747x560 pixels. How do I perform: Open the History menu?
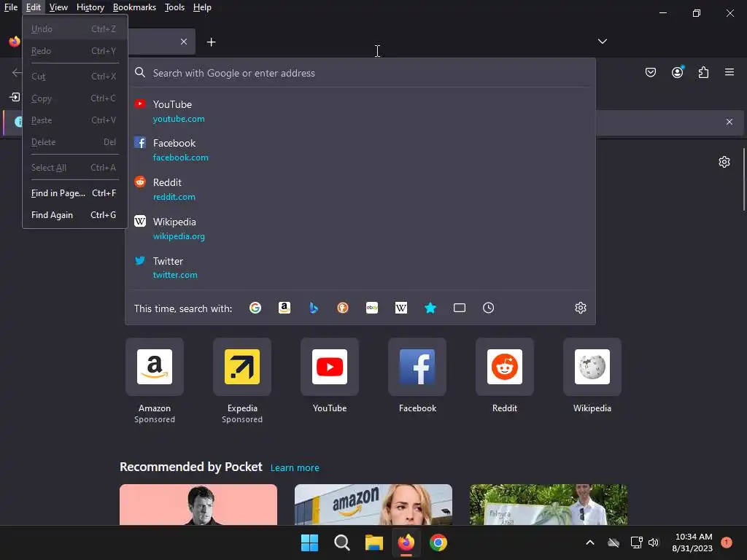tap(90, 7)
